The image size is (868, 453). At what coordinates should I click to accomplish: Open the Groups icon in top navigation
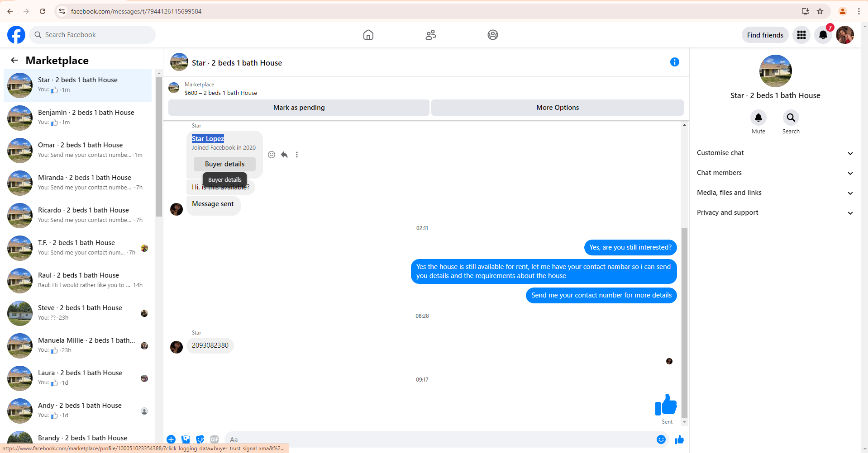493,35
